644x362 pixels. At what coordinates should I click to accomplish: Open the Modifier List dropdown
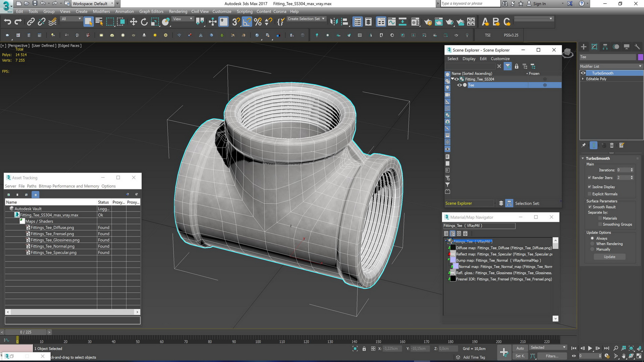(x=611, y=66)
